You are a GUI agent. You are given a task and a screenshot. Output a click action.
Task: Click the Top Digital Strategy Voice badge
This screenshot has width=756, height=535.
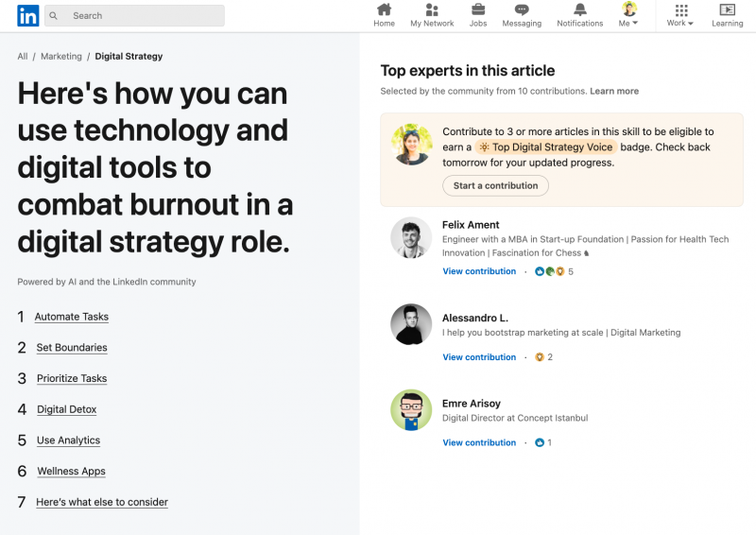(x=546, y=147)
